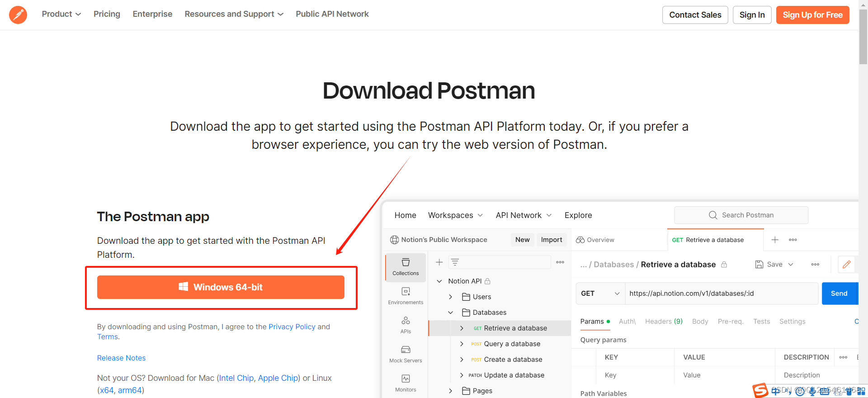Click the lock icon next to Notion API
868x398 pixels.
pyautogui.click(x=487, y=281)
